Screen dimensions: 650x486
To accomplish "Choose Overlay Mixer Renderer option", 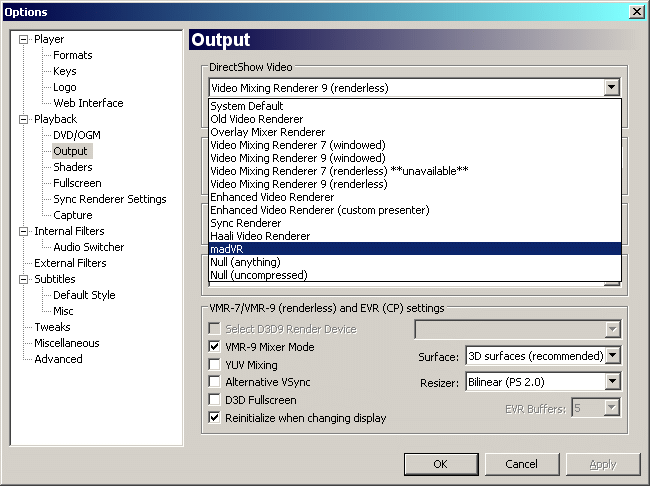I will click(415, 132).
